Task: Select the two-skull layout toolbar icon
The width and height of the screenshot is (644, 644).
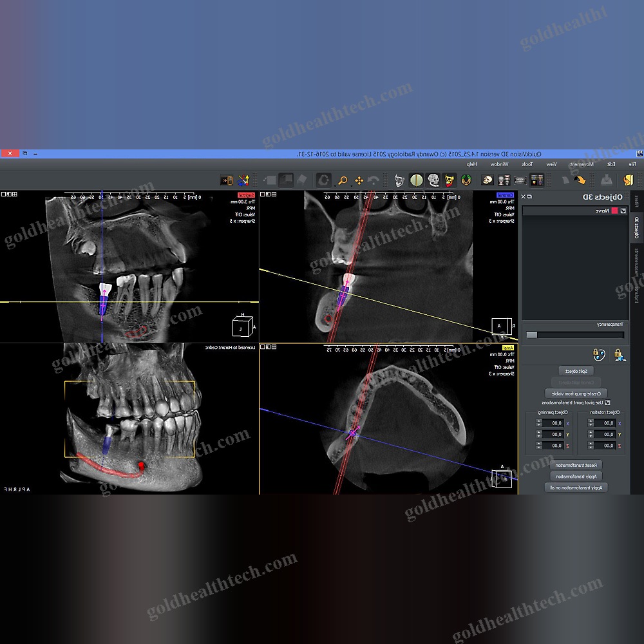Action: click(x=504, y=180)
